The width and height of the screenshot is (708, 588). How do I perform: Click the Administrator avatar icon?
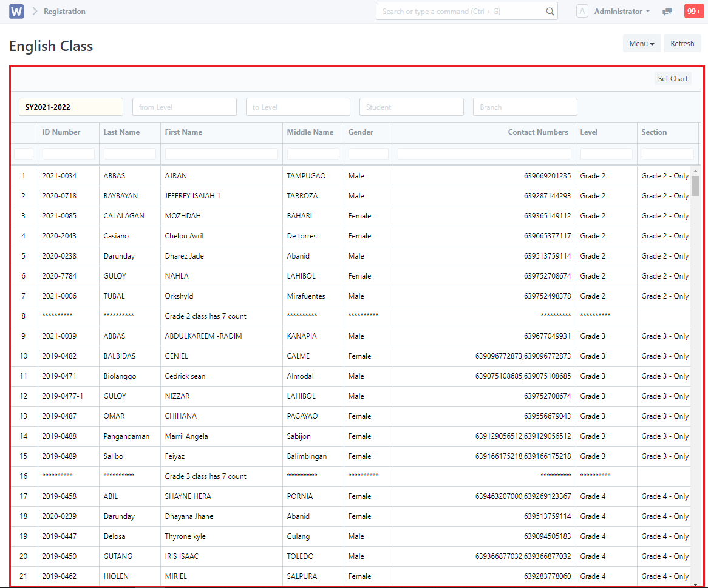coord(582,12)
